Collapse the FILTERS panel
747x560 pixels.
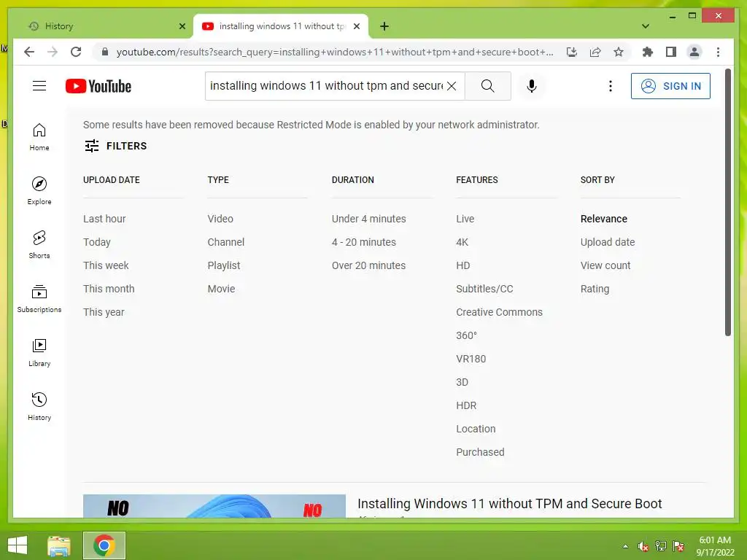pyautogui.click(x=115, y=146)
